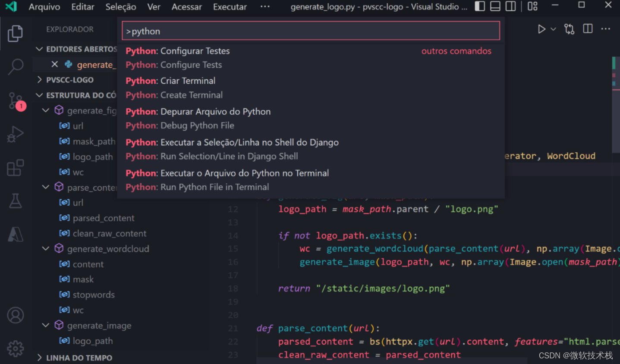620x364 pixels.
Task: Select Python: Configurar Testes command
Action: click(x=311, y=58)
